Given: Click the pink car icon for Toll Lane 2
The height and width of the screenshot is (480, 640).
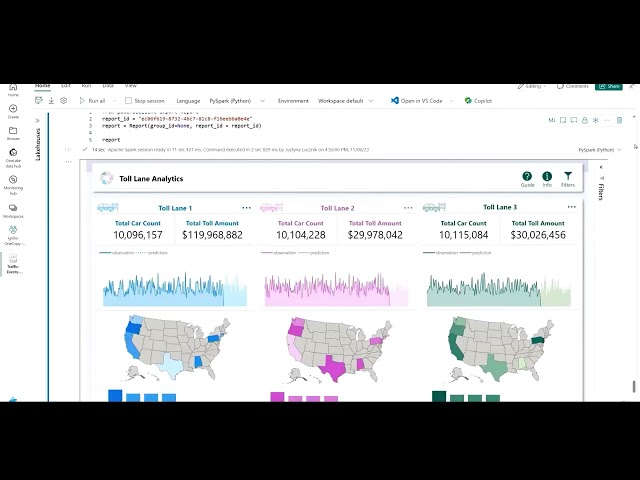Looking at the screenshot, I should pyautogui.click(x=271, y=207).
